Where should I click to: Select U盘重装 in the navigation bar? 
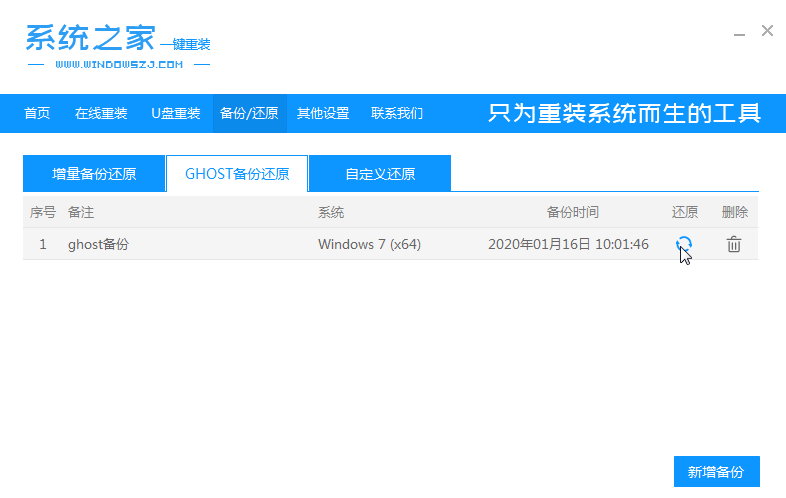pyautogui.click(x=176, y=113)
